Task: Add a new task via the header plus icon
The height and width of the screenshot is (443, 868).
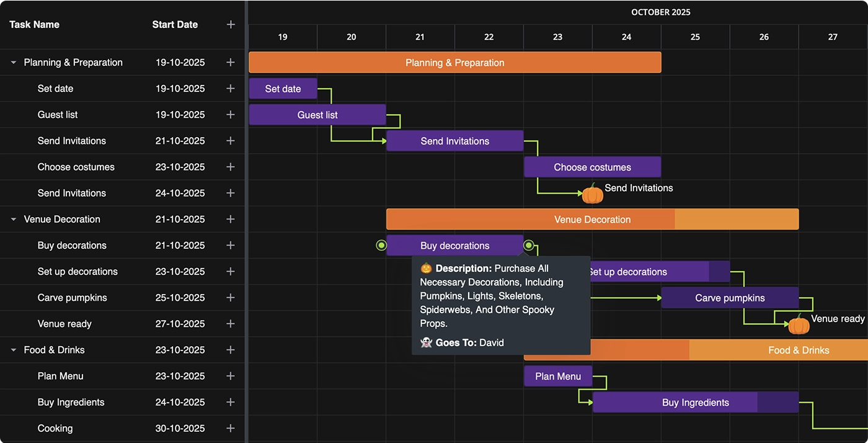Action: point(231,24)
